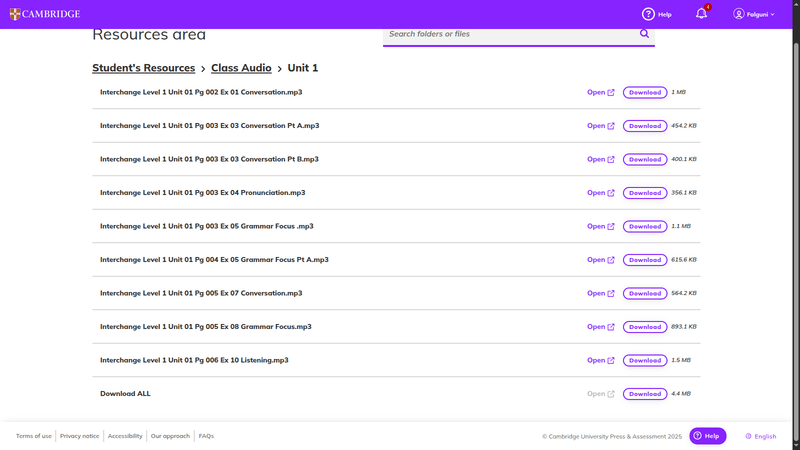The image size is (800, 450).
Task: Open FAQs footer link
Action: click(206, 436)
